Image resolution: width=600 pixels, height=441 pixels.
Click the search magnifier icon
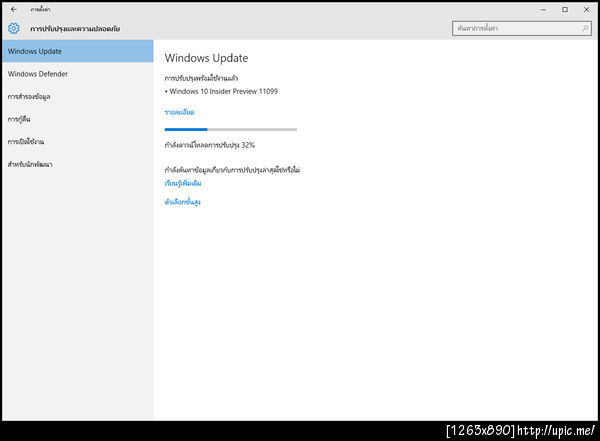click(585, 28)
